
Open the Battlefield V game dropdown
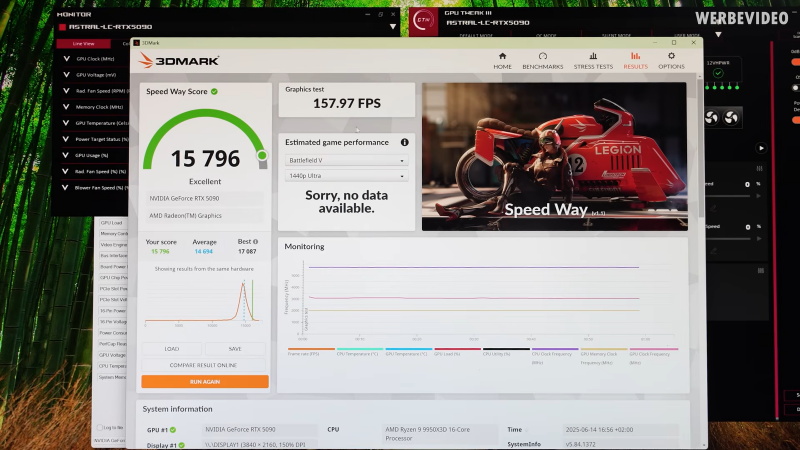(x=346, y=160)
